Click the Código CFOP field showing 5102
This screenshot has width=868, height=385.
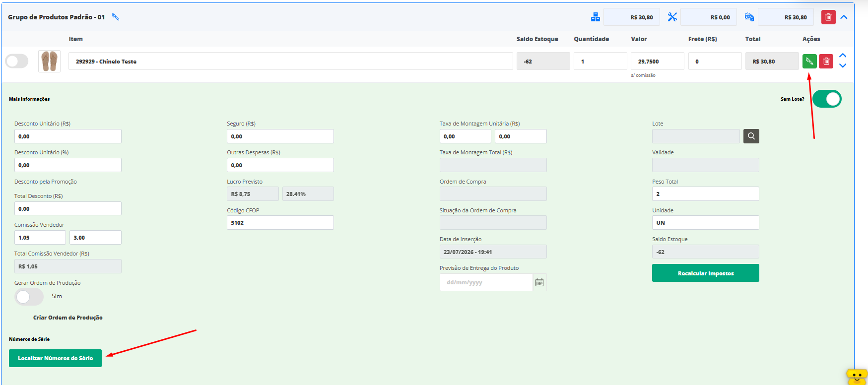tap(280, 223)
